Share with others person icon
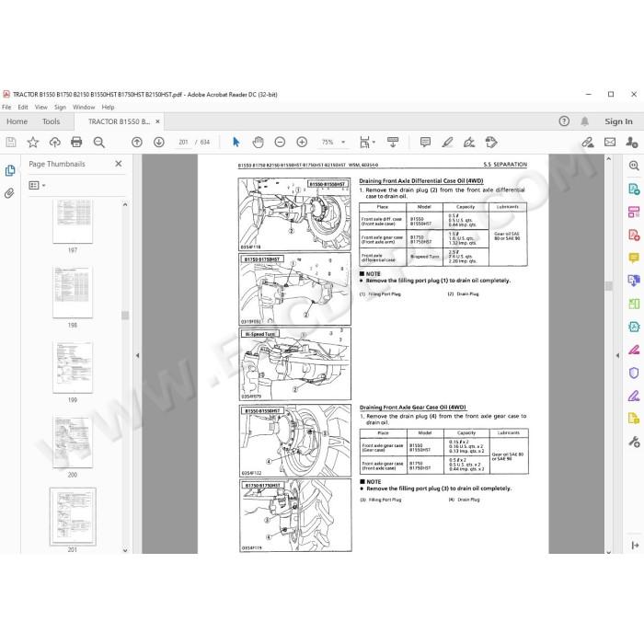Screen dimensions: 644x644 (x=632, y=142)
